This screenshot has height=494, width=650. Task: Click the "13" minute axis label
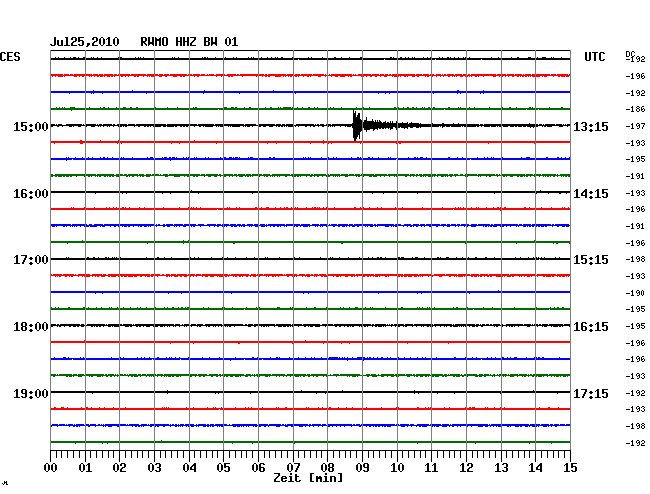tap(501, 468)
